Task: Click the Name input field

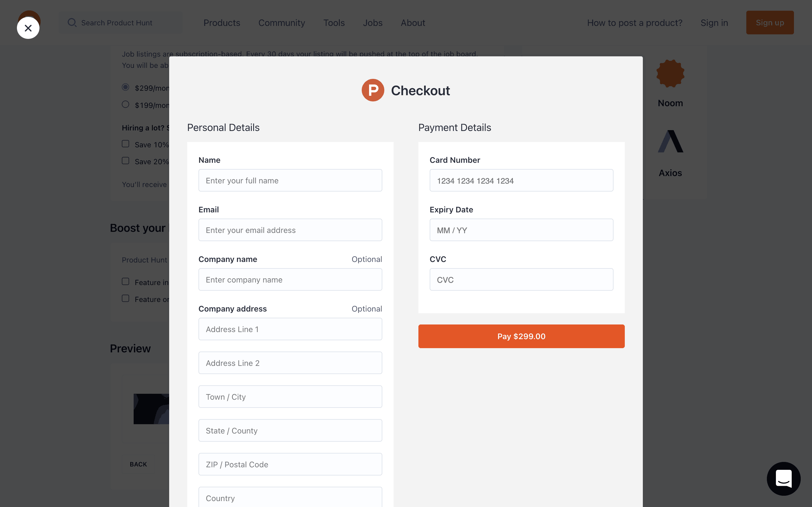Action: click(290, 180)
